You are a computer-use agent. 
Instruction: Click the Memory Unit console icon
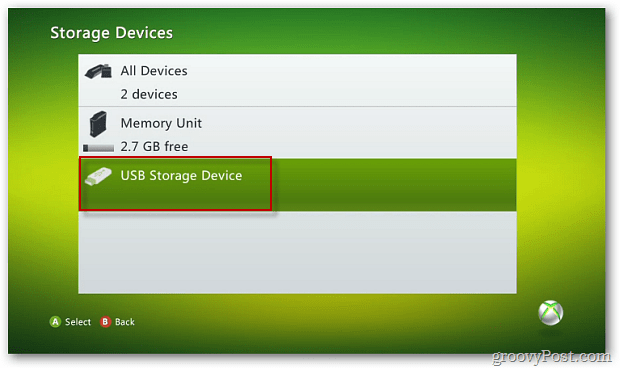tap(98, 124)
